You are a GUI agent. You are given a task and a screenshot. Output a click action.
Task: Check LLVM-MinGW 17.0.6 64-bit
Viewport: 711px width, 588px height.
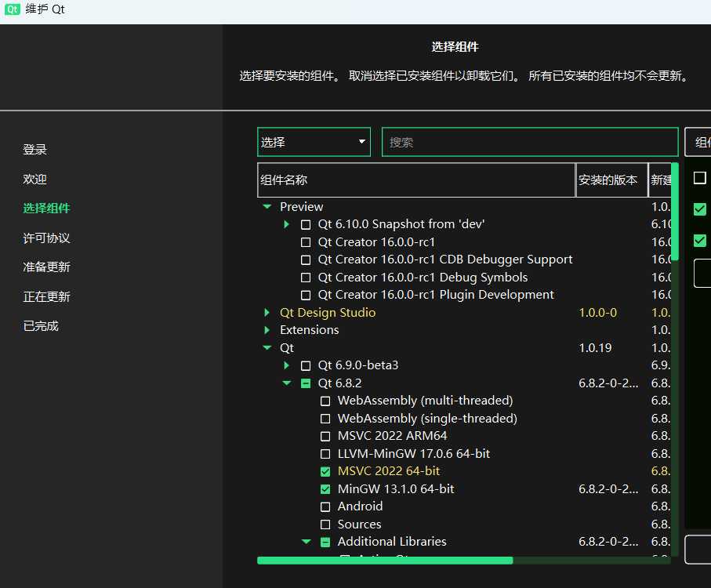pyautogui.click(x=325, y=454)
